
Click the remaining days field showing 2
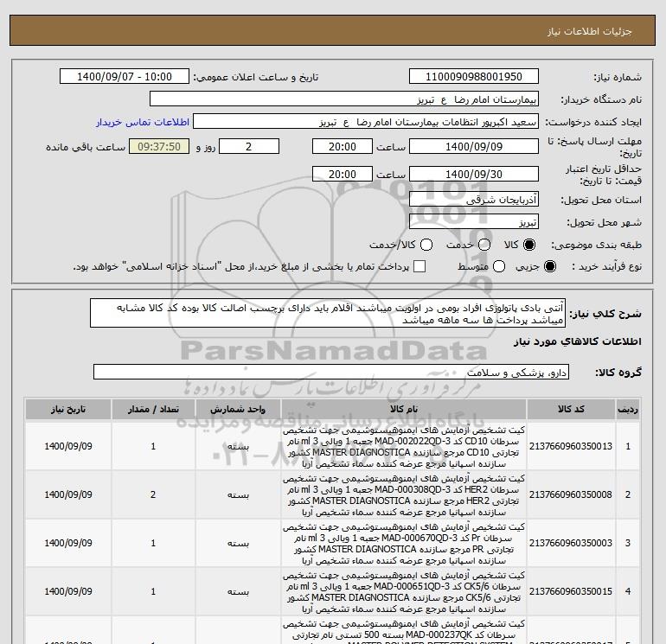click(x=248, y=146)
